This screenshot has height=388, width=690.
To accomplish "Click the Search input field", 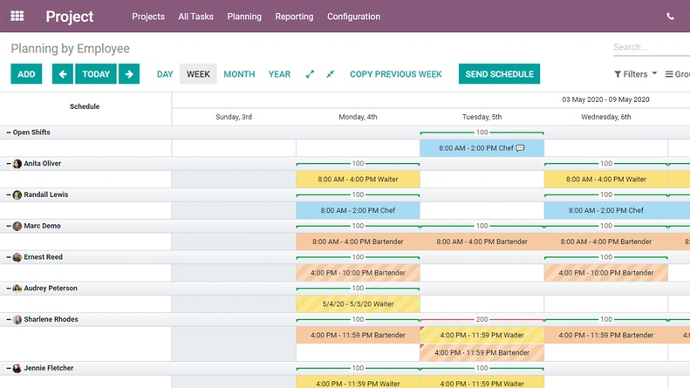I will [651, 47].
